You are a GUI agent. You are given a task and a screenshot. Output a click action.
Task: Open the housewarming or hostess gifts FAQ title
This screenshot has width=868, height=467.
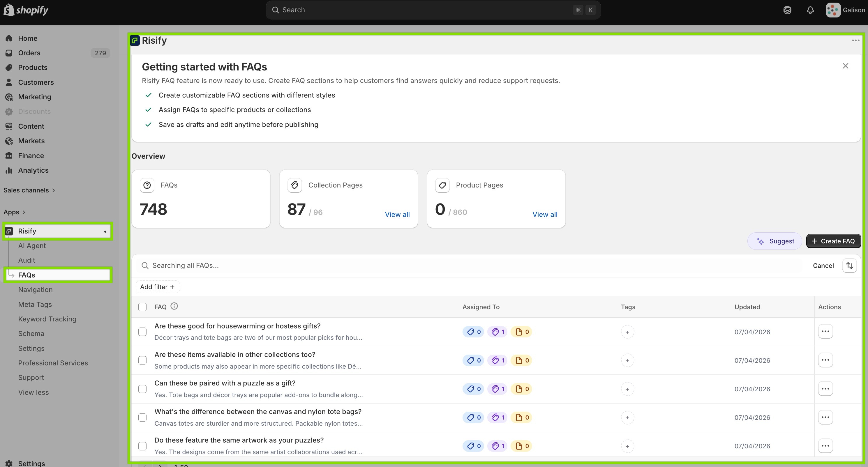tap(238, 326)
